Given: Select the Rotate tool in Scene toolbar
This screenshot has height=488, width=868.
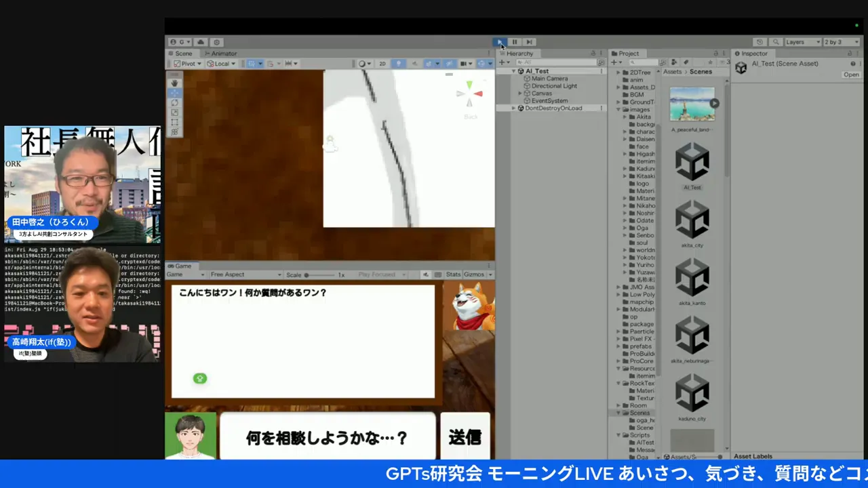Looking at the screenshot, I should point(175,102).
